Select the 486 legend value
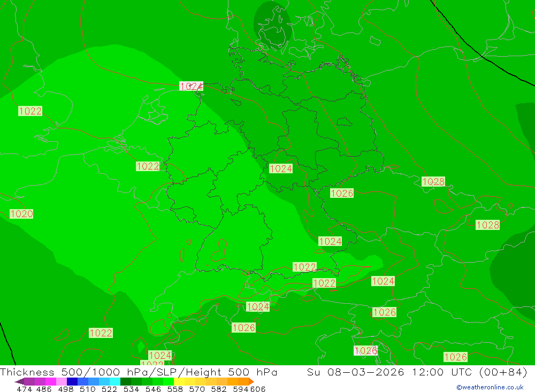 click(x=44, y=389)
